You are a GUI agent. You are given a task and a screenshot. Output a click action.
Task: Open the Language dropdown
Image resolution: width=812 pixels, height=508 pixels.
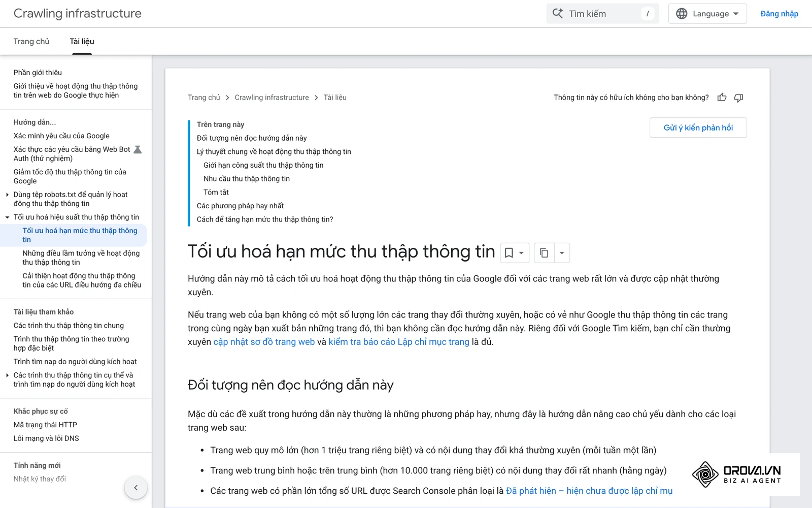707,14
